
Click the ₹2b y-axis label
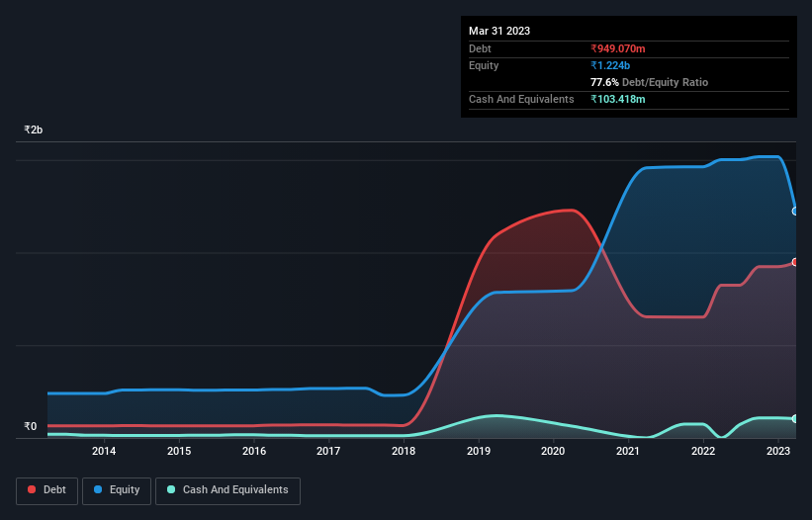[34, 130]
